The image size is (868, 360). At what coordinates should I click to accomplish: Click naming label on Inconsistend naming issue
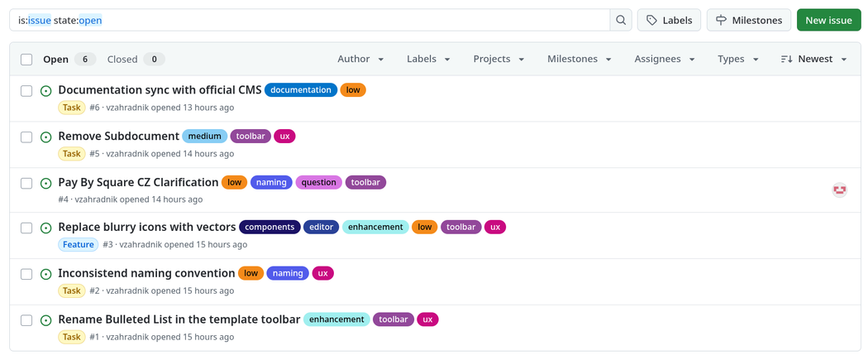[x=288, y=273]
